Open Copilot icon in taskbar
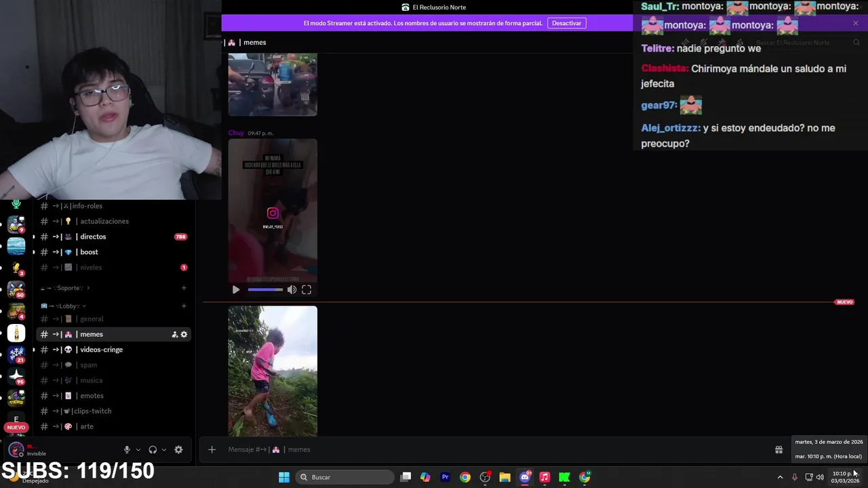The height and width of the screenshot is (488, 868). [x=425, y=477]
